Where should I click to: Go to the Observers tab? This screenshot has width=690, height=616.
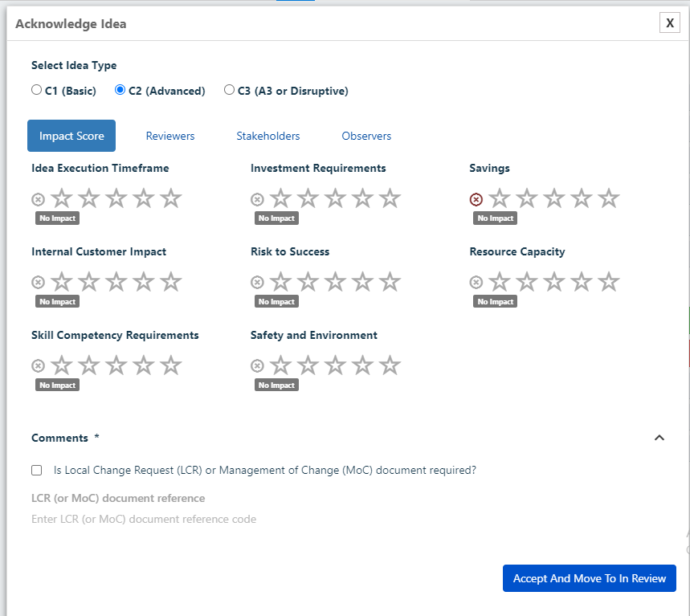pos(366,136)
